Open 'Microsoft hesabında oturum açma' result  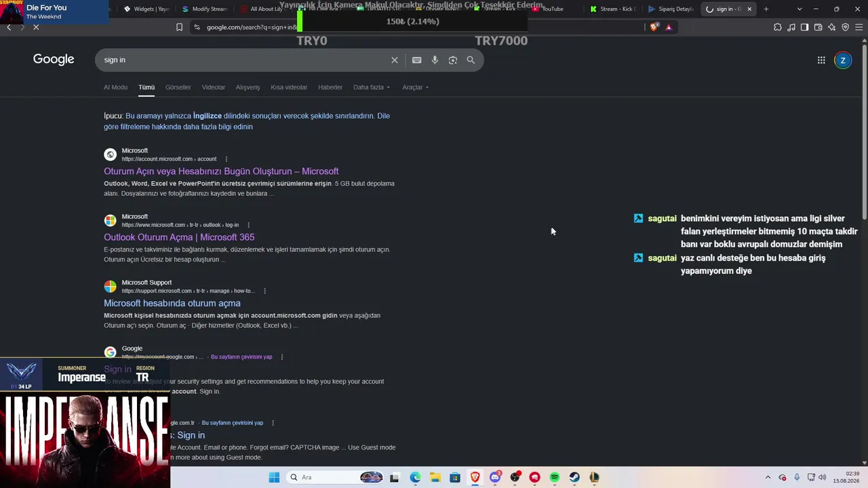coord(172,303)
